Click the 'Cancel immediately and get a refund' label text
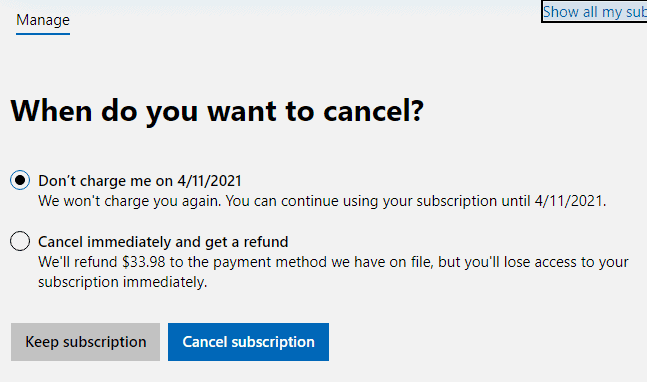This screenshot has height=382, width=647. (x=163, y=242)
